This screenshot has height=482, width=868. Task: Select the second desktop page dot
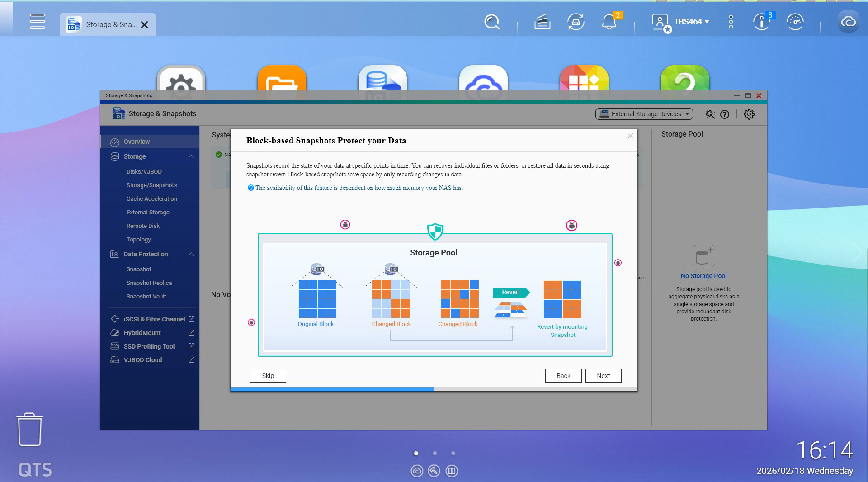(x=434, y=453)
